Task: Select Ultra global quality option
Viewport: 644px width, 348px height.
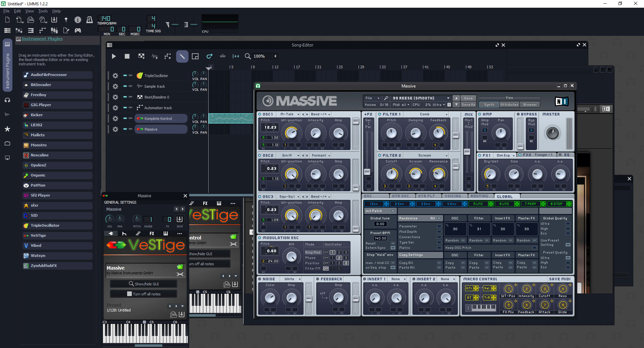Action: [568, 224]
